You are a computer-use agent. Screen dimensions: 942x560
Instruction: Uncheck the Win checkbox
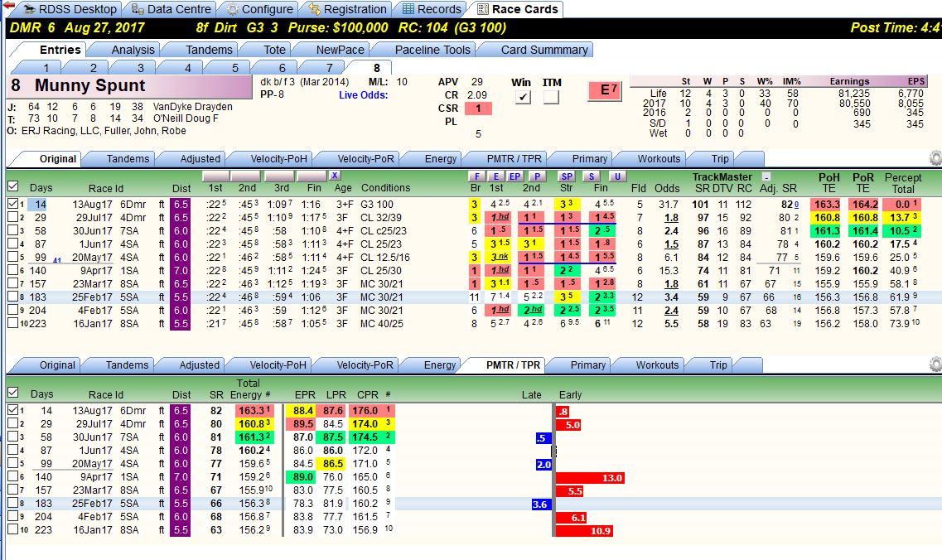(x=523, y=97)
